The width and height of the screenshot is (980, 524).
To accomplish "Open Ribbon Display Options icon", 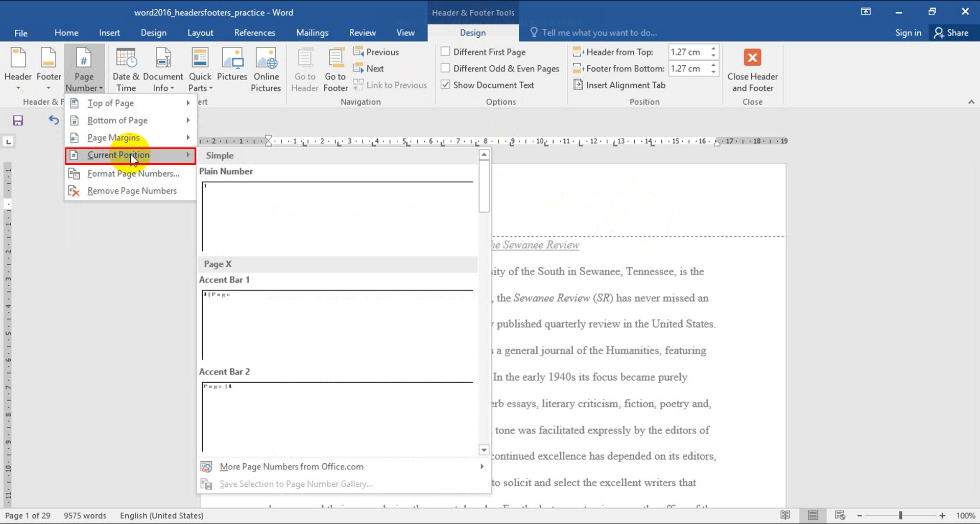I will (866, 12).
